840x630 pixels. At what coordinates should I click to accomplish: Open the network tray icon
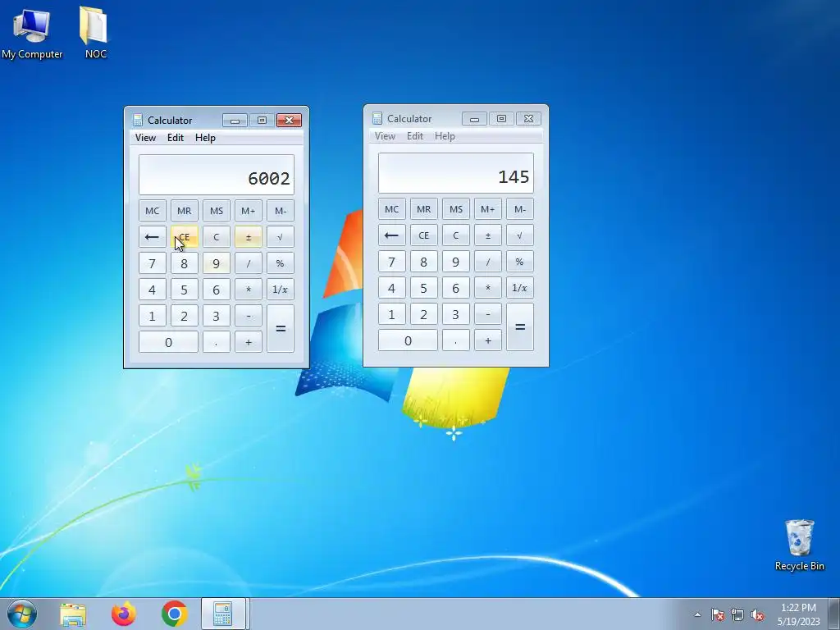[737, 614]
